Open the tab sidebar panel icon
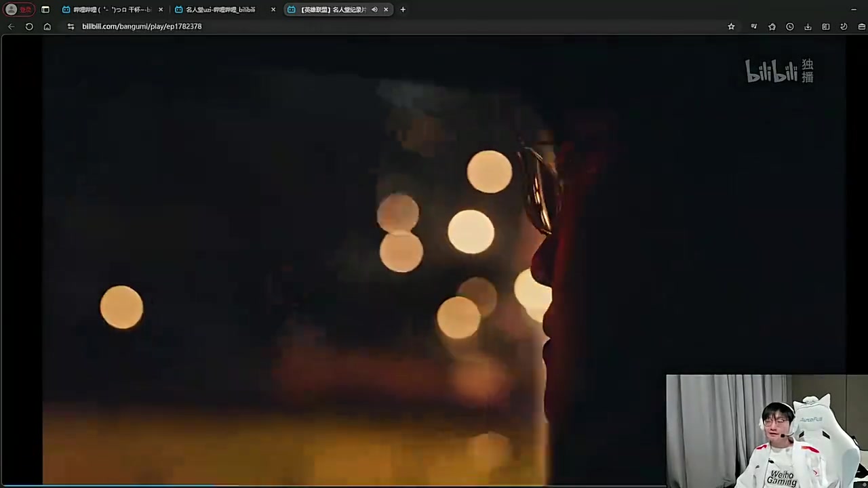 pos(45,9)
